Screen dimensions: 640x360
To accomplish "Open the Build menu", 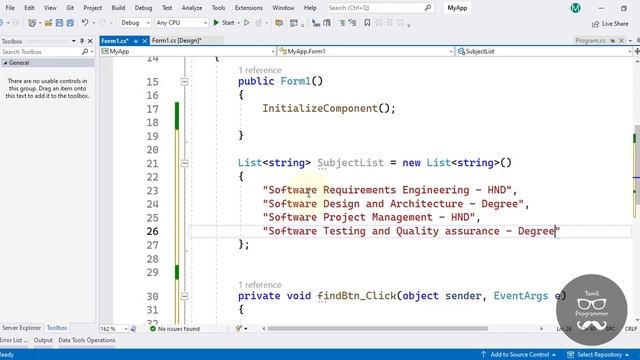I will 118,8.
